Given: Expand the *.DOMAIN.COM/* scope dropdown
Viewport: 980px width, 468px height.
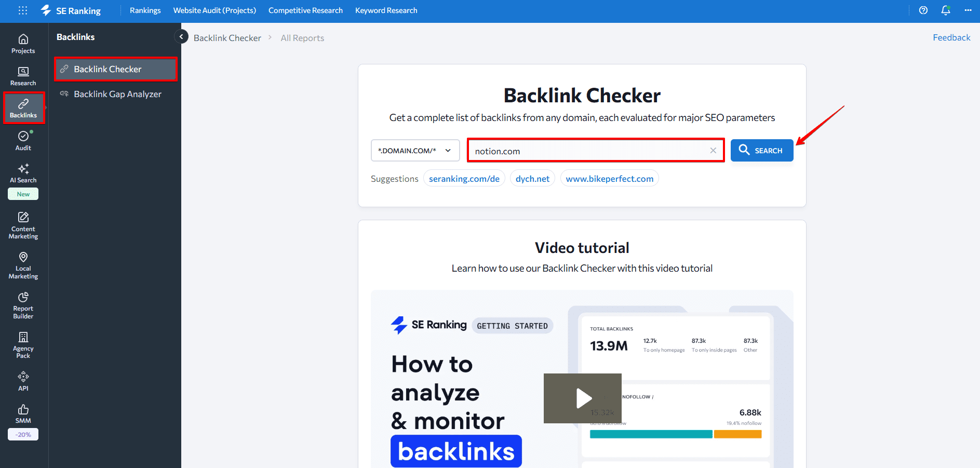Looking at the screenshot, I should [415, 151].
